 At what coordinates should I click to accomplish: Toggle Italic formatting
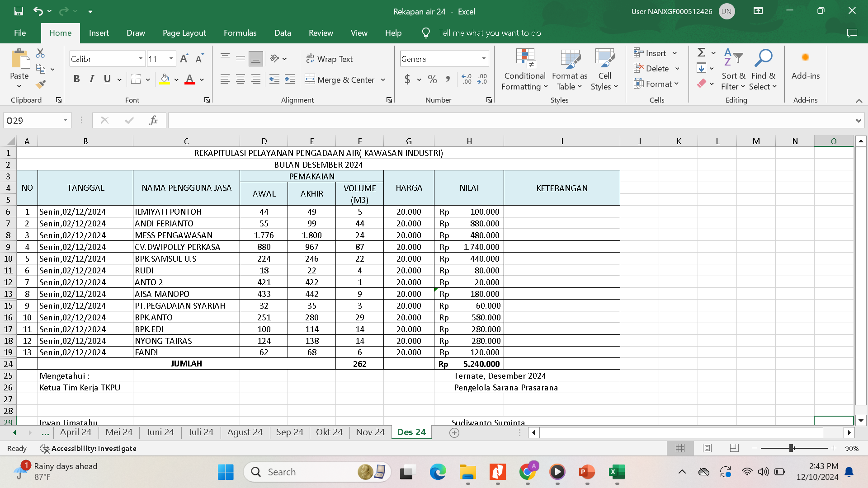tap(92, 80)
